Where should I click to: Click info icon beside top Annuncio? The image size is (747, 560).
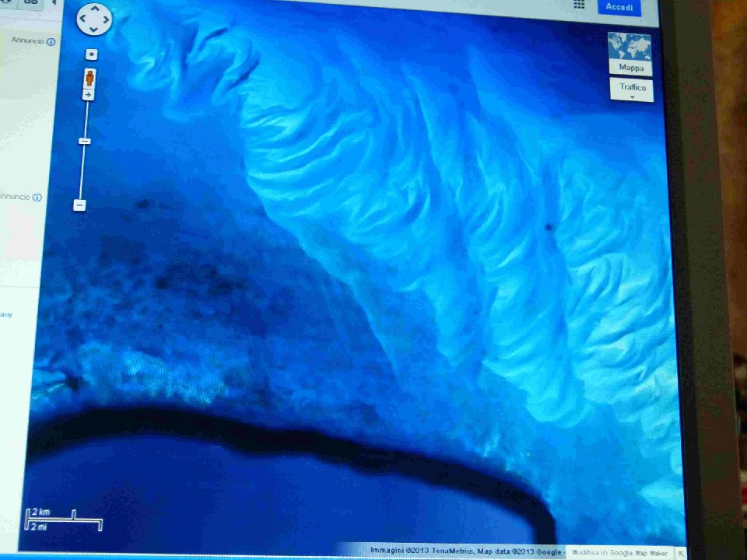click(x=51, y=42)
